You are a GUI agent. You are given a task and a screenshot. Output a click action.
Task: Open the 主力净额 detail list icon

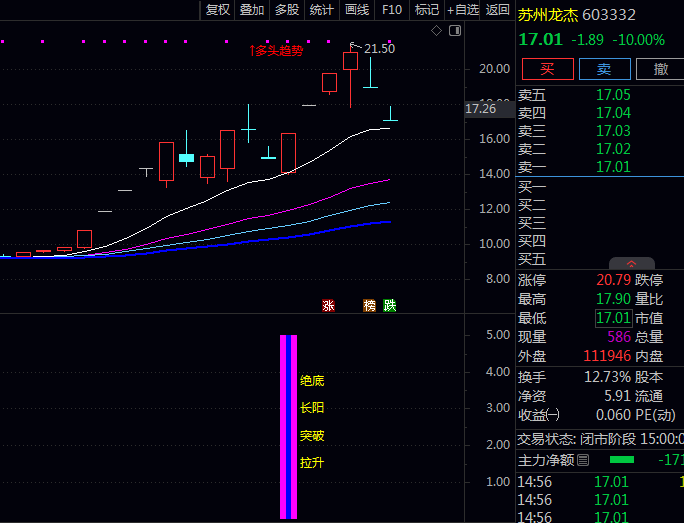(584, 460)
